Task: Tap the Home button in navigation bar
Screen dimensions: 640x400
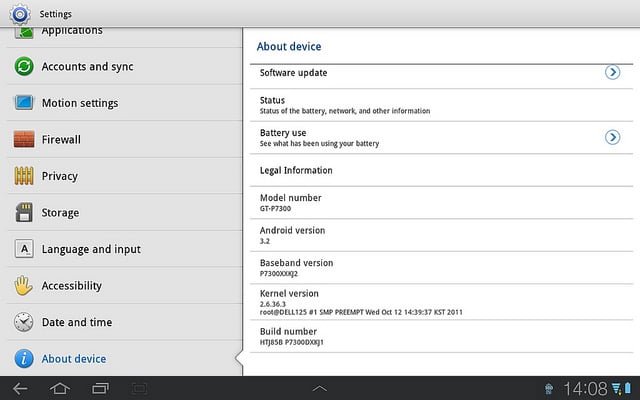Action: click(60, 388)
